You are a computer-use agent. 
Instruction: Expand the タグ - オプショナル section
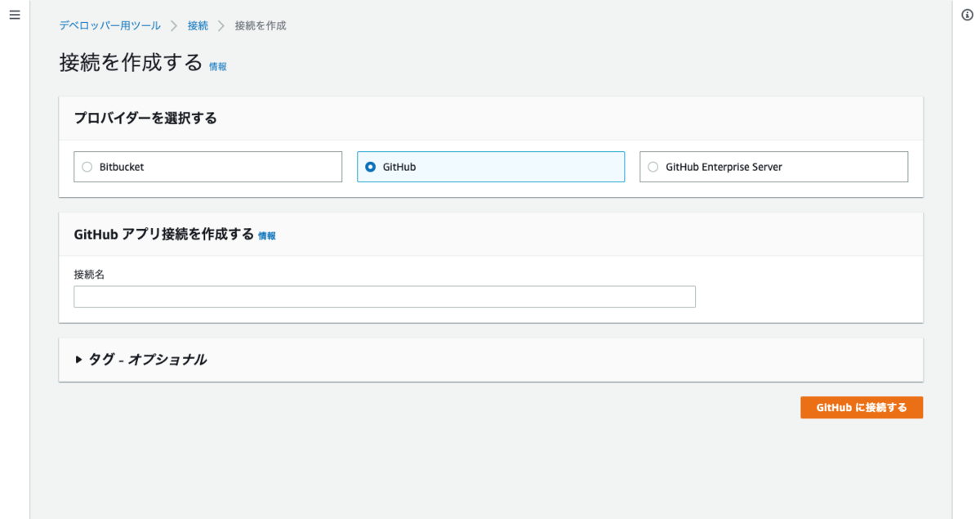(140, 359)
